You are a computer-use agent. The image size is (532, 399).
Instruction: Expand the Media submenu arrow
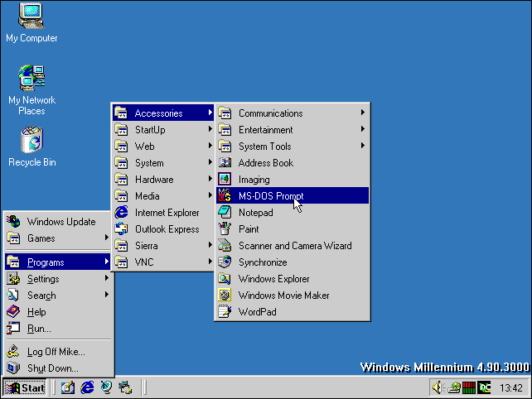point(210,195)
